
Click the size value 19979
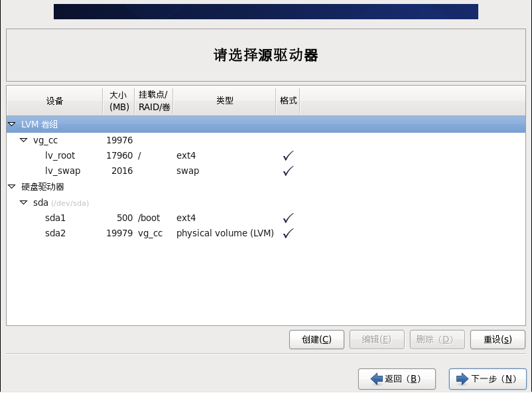(x=119, y=234)
